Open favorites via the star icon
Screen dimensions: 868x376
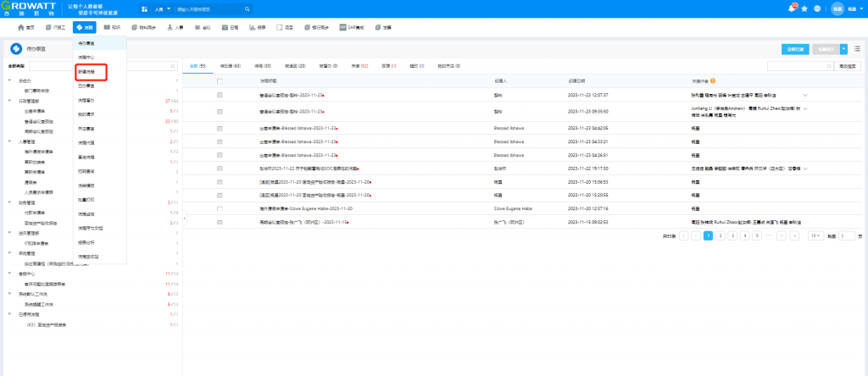pyautogui.click(x=804, y=8)
